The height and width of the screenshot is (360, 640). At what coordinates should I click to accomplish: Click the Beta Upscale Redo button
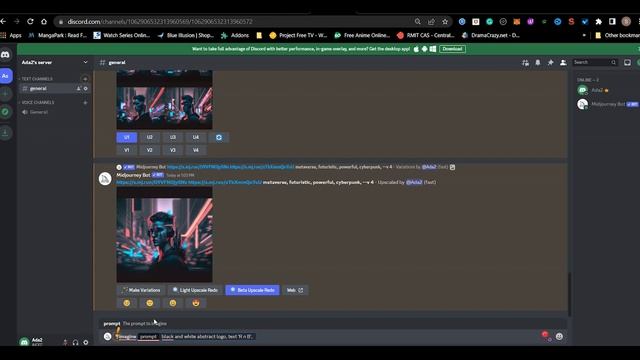point(252,290)
